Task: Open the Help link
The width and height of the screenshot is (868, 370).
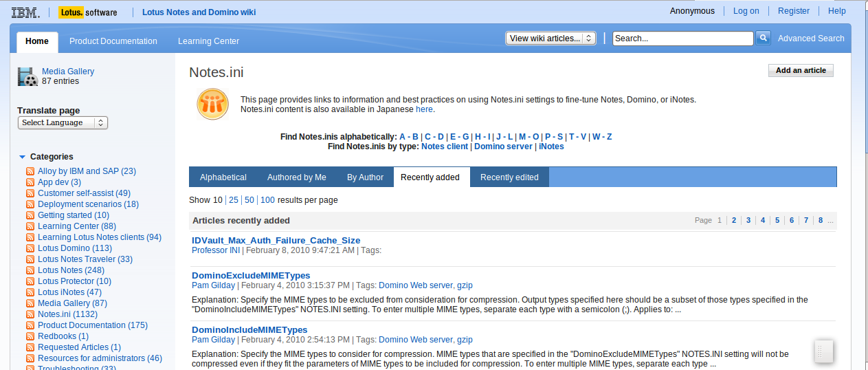Action: pyautogui.click(x=837, y=11)
